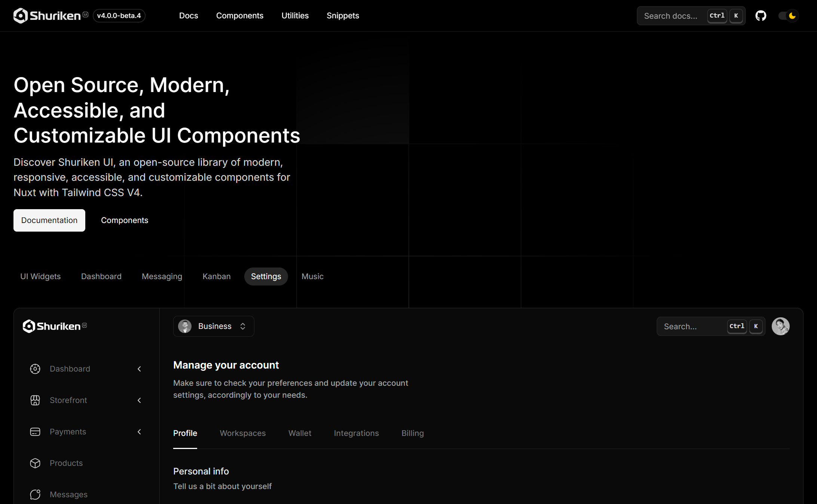817x504 pixels.
Task: Click the Documentation button
Action: click(49, 220)
